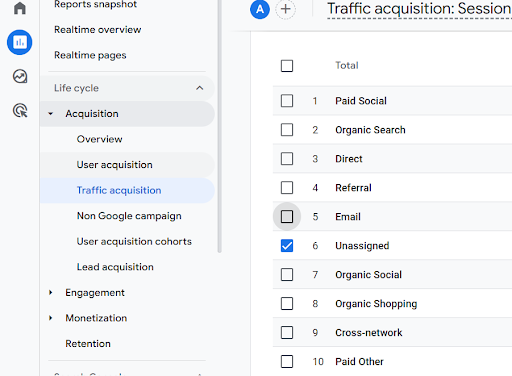Open Reports snapshot
Image resolution: width=512 pixels, height=376 pixels.
tap(95, 4)
